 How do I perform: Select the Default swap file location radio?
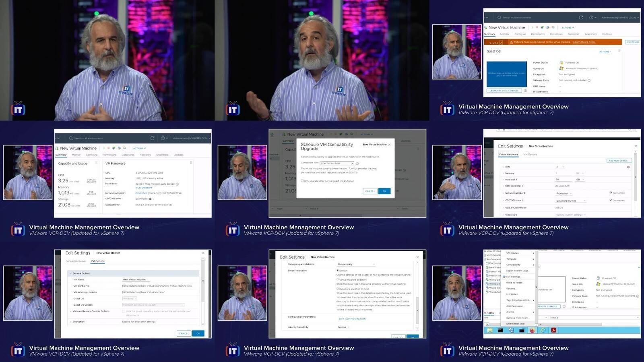coord(338,270)
